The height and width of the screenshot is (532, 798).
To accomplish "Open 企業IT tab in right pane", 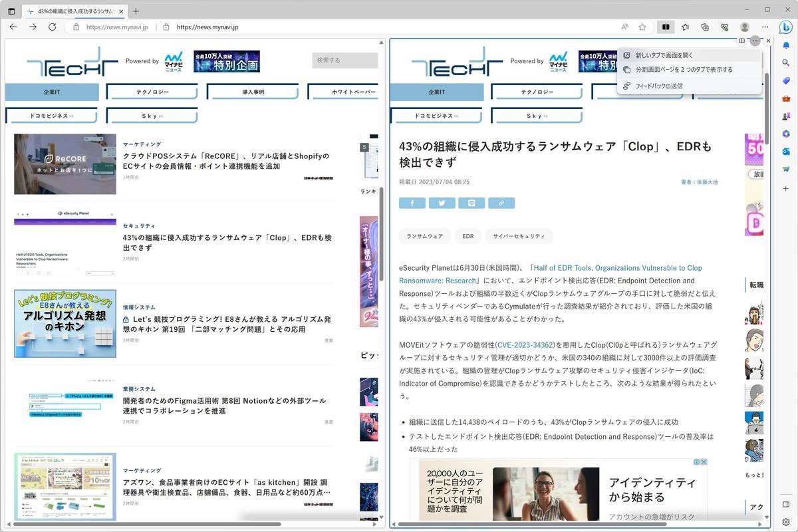I will click(x=437, y=92).
